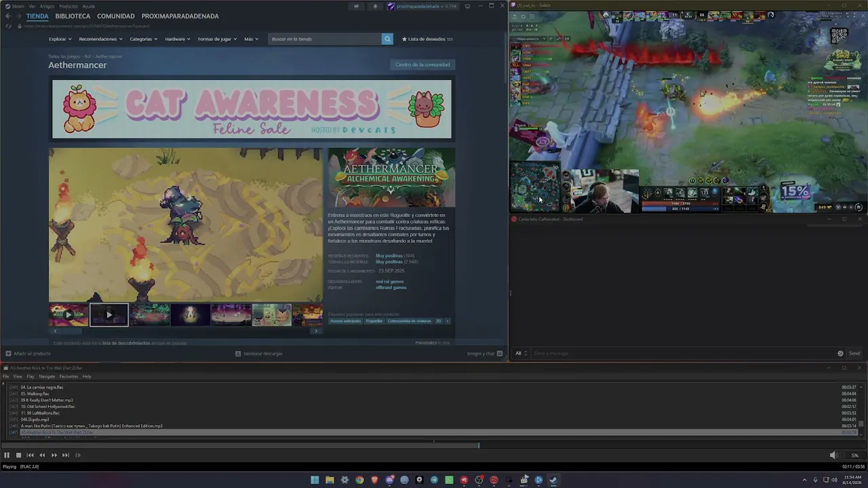Stop playback in the music player
The width and height of the screenshot is (868, 488).
(18, 455)
